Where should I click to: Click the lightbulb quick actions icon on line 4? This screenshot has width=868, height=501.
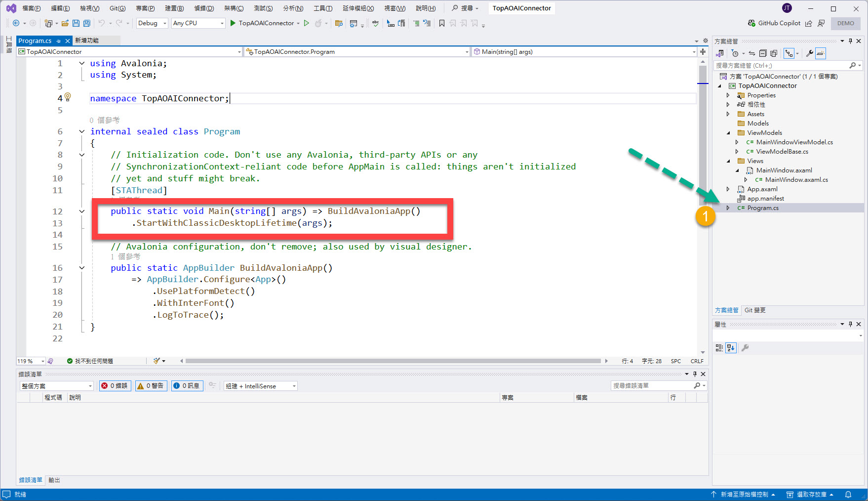pos(68,97)
